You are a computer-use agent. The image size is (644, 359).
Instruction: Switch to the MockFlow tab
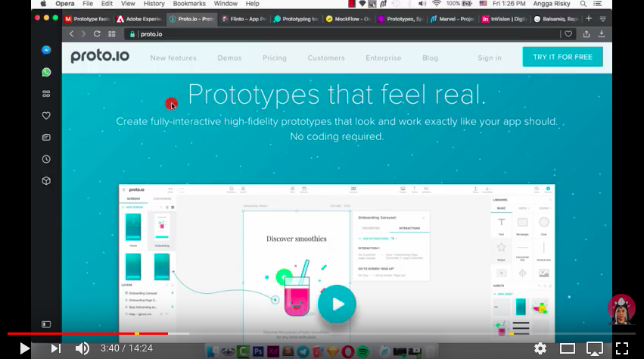tap(348, 19)
